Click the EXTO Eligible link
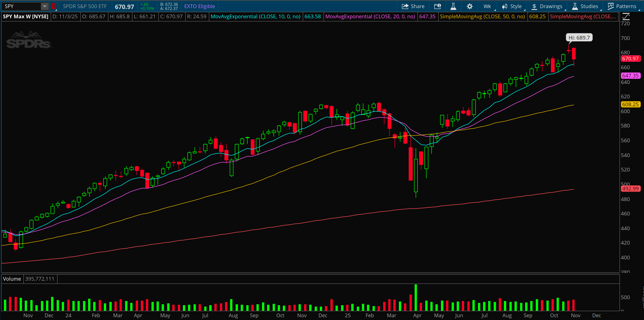This screenshot has width=644, height=320. (x=199, y=6)
